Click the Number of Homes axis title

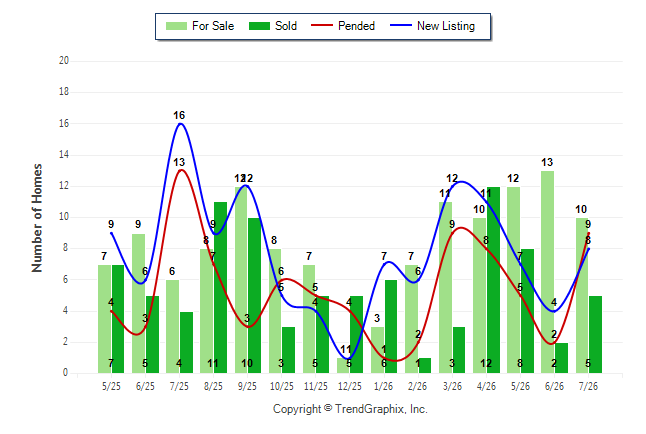(x=37, y=218)
